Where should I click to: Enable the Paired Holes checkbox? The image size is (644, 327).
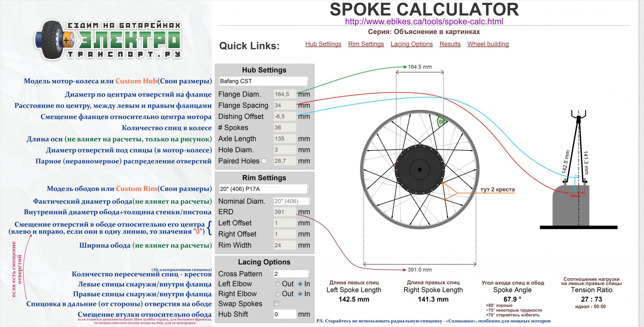coord(264,161)
